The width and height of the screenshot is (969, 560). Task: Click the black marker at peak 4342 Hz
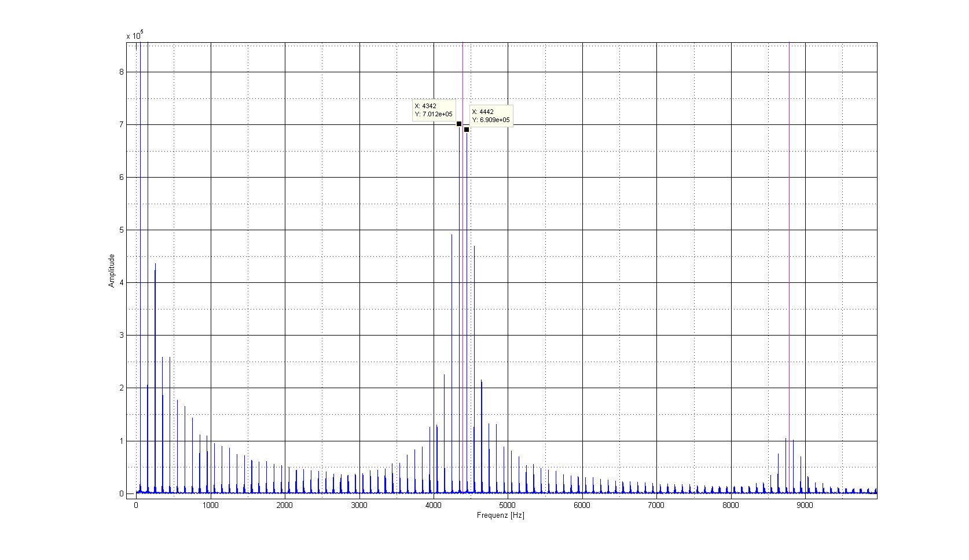(x=459, y=124)
